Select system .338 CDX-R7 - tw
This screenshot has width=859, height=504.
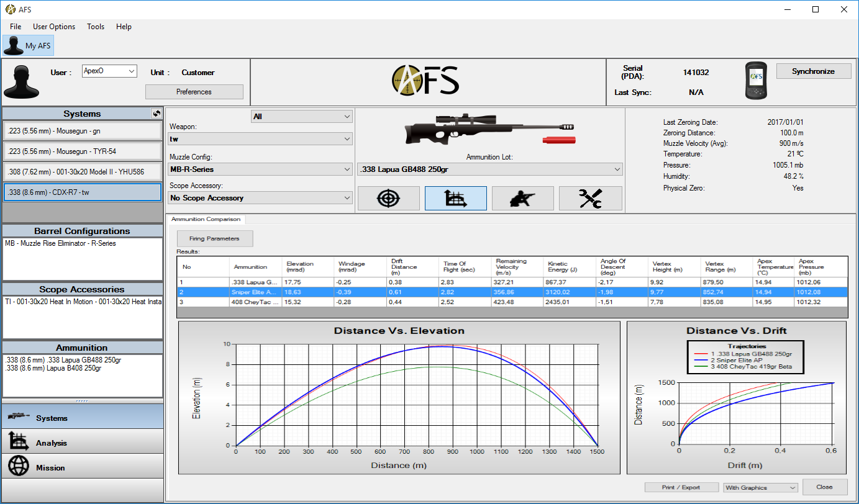click(82, 192)
